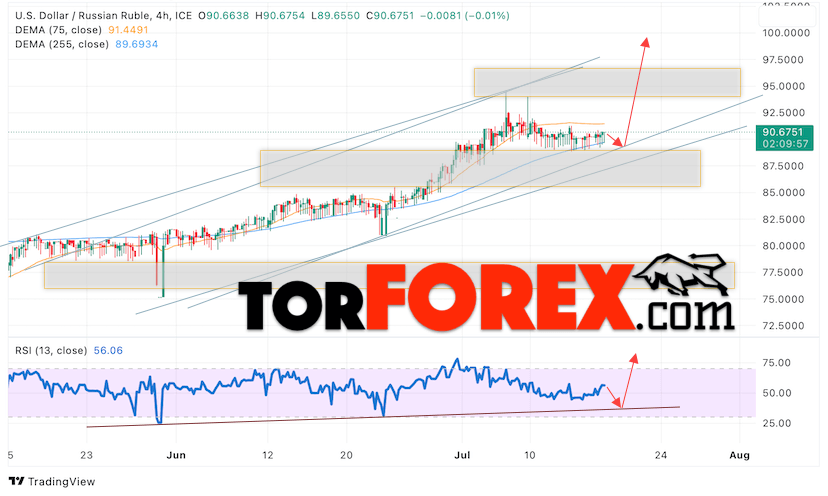The image size is (828, 496).
Task: Click 82.5000 on the price axis
Action: tap(784, 219)
